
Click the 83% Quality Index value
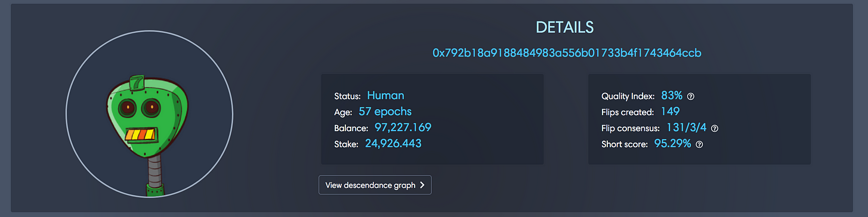coord(672,95)
